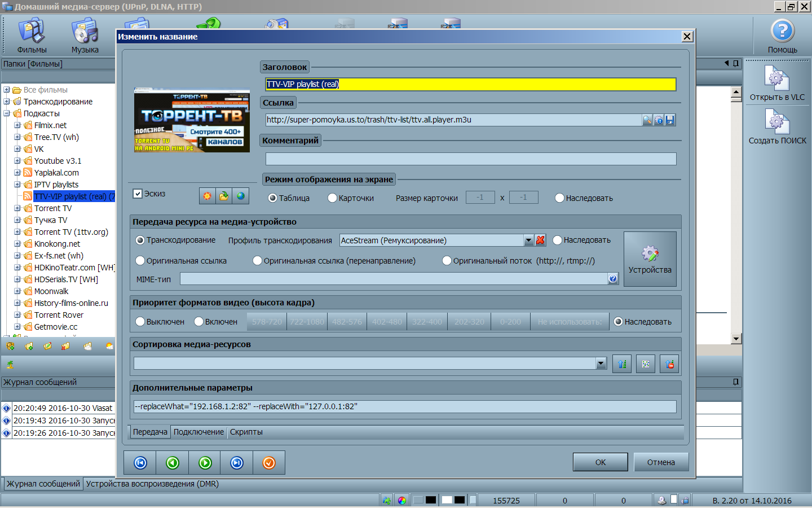Click the question mark icon in MIME-тип field
Screen dimensions: 812x508
click(613, 279)
